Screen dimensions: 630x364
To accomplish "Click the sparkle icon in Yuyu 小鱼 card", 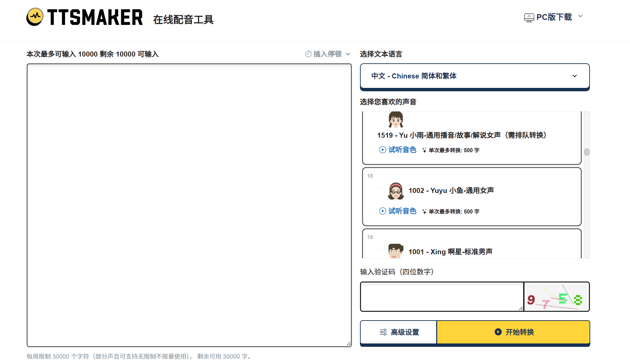I will click(424, 211).
